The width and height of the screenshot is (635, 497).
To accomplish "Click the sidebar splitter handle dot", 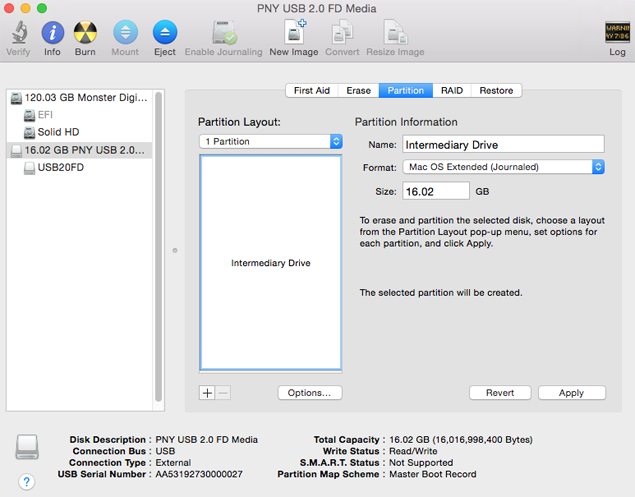I will (175, 250).
